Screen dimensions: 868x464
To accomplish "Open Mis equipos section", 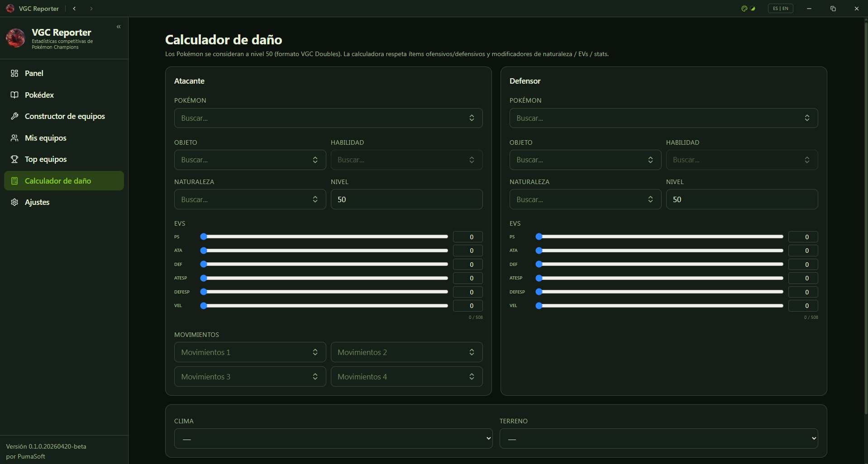I will click(x=64, y=138).
